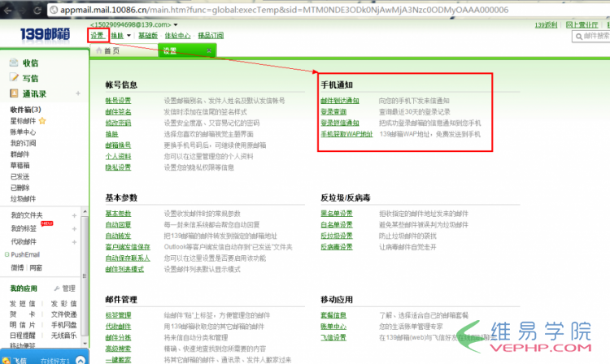Image resolution: width=610 pixels, height=364 pixels.
Task: Open 群邮件 in the sidebar
Action: pyautogui.click(x=20, y=154)
